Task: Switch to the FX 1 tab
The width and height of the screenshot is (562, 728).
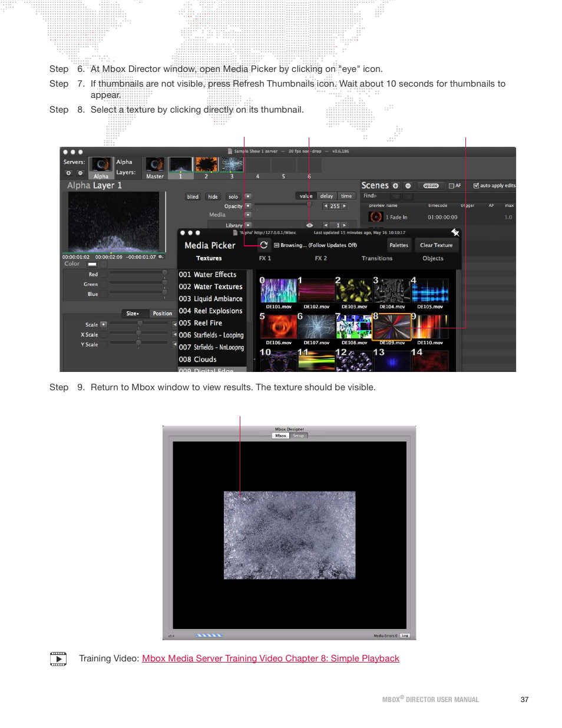Action: (x=265, y=258)
